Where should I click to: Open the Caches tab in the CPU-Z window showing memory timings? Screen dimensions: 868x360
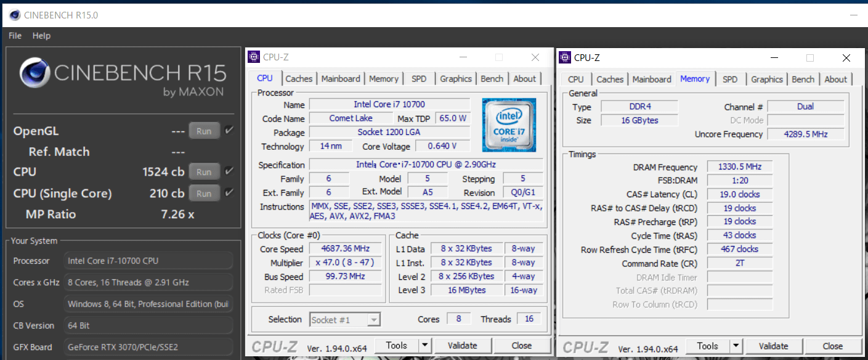click(x=610, y=80)
